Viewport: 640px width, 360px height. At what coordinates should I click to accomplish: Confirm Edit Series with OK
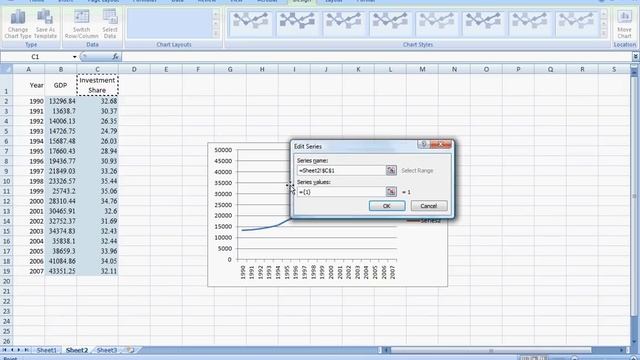pos(387,206)
